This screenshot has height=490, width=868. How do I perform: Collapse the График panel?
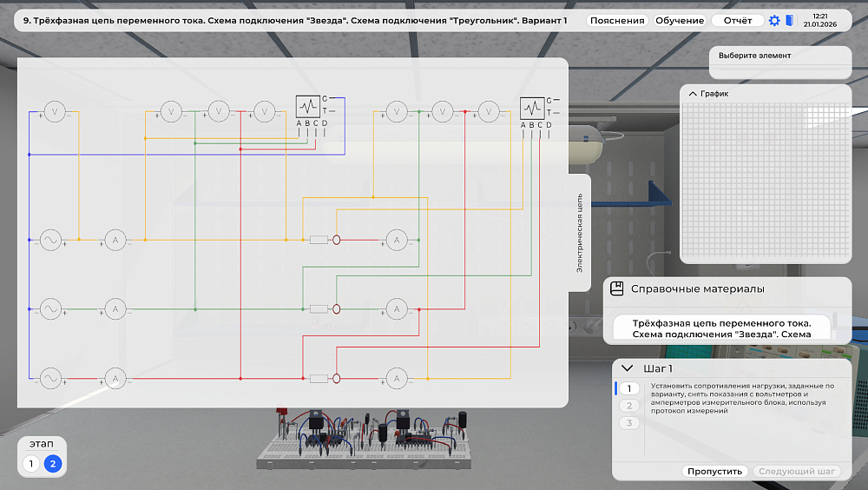(x=693, y=94)
